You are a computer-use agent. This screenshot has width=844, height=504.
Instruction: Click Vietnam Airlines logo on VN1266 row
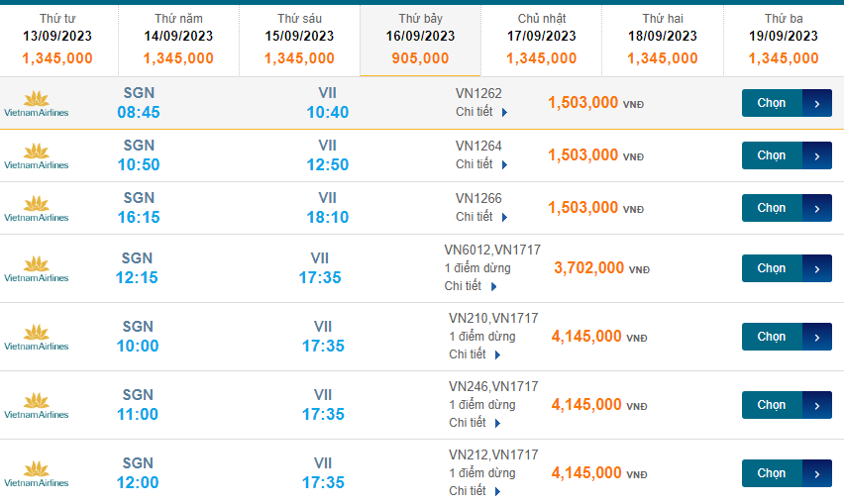click(x=37, y=208)
